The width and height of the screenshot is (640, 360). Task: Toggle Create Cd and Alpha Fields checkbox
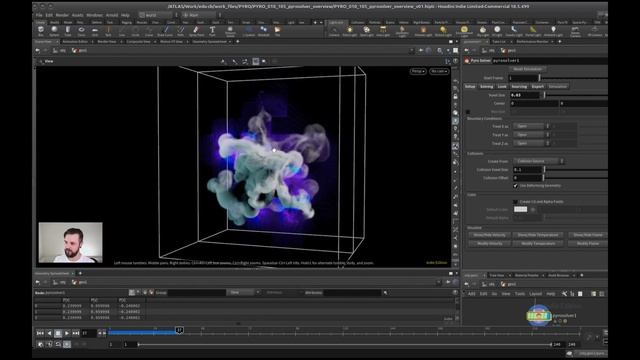[516, 202]
